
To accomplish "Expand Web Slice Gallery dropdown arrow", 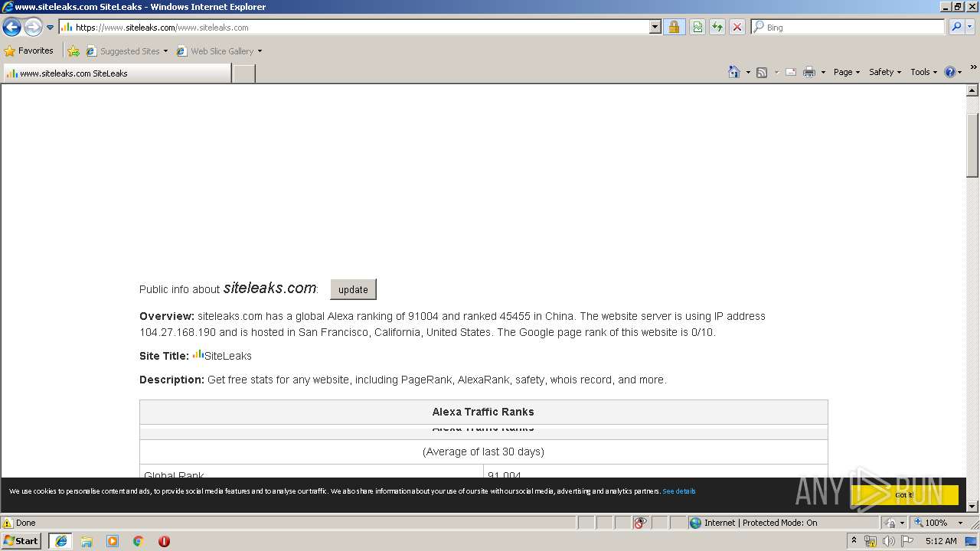I will (x=260, y=51).
